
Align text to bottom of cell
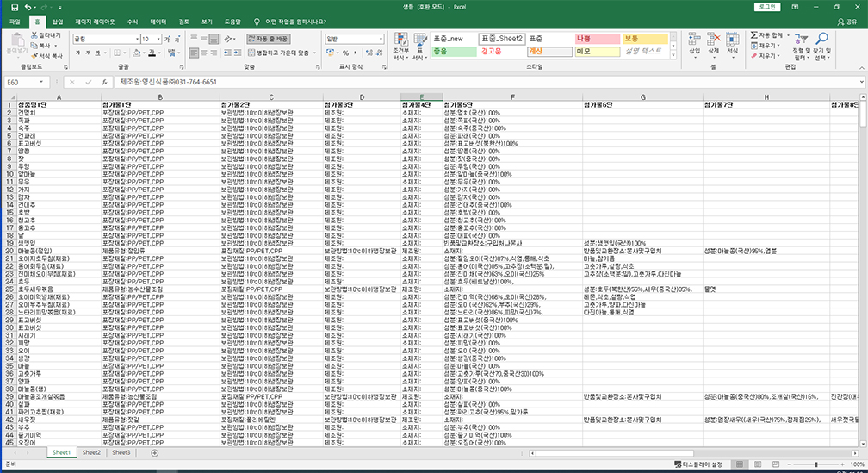pos(214,40)
